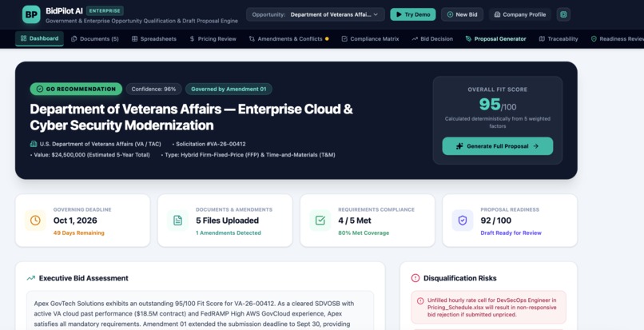
Task: Click 49 Days Remaining text
Action: pos(79,233)
